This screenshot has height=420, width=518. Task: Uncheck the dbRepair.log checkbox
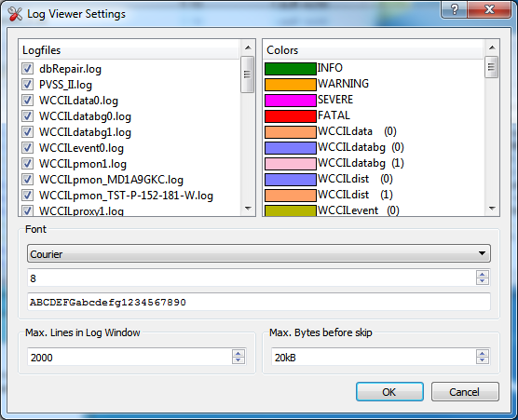point(27,69)
